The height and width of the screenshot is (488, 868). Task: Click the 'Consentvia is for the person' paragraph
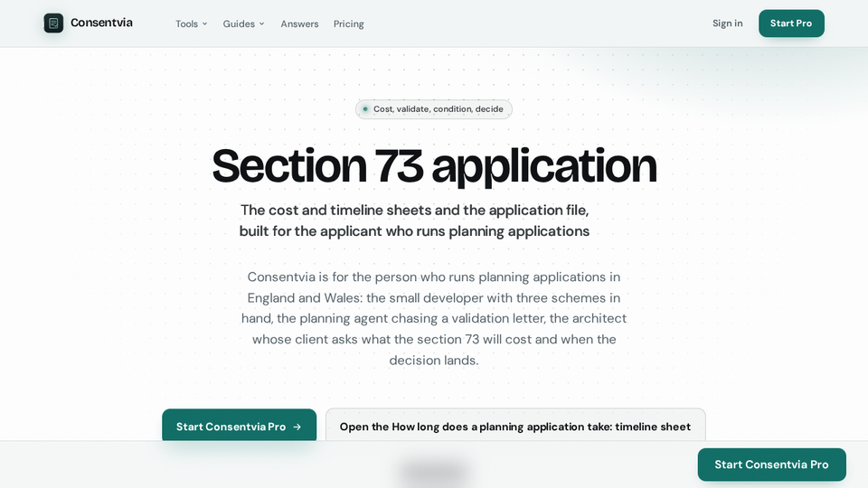434,318
